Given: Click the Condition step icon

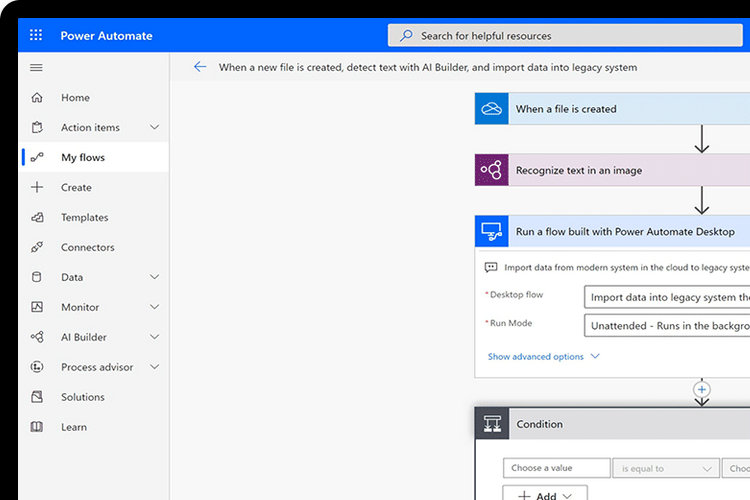Looking at the screenshot, I should point(492,423).
